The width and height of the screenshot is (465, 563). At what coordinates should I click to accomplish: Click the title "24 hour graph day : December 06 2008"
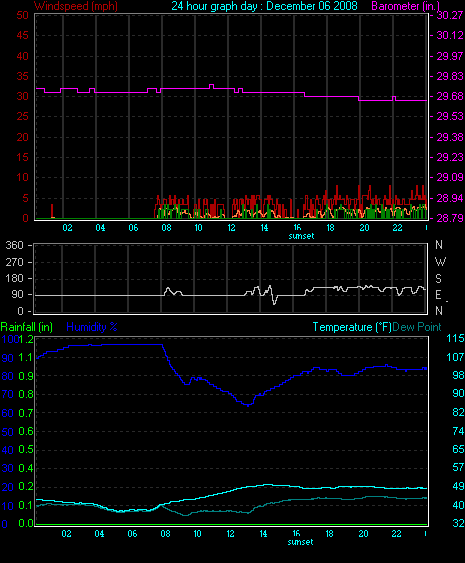[264, 6]
